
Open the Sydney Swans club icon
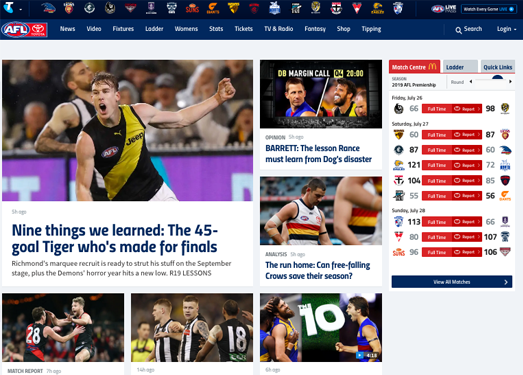click(357, 8)
